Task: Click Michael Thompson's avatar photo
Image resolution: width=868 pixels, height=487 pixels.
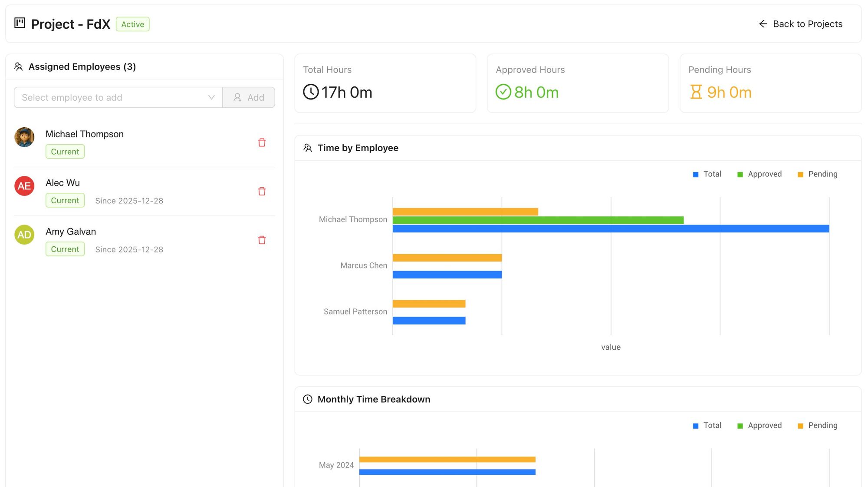Action: click(x=24, y=137)
